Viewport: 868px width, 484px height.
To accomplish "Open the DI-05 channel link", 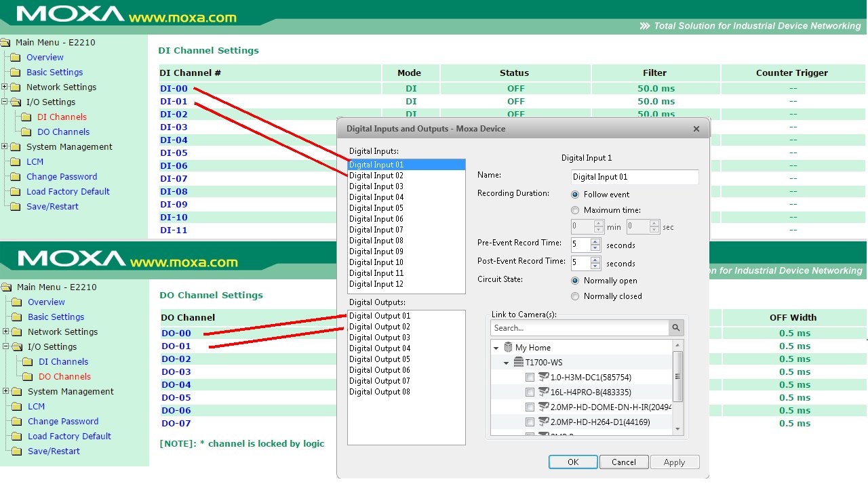I will click(174, 153).
